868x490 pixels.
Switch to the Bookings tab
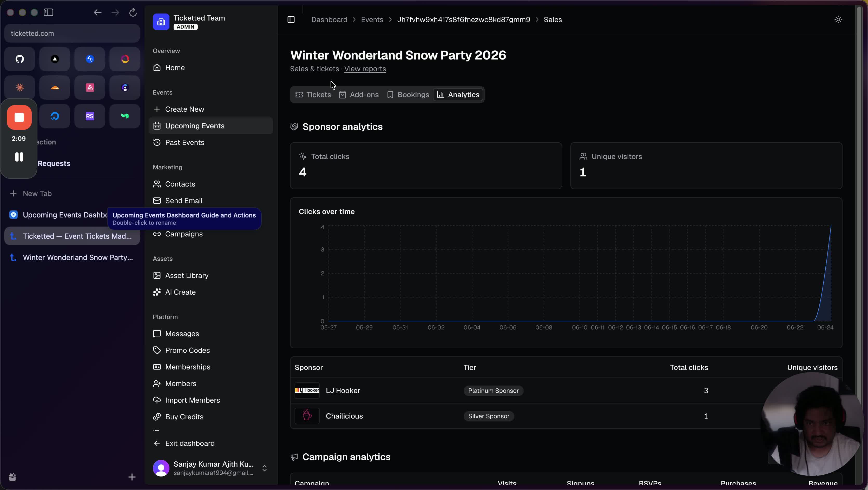click(408, 95)
